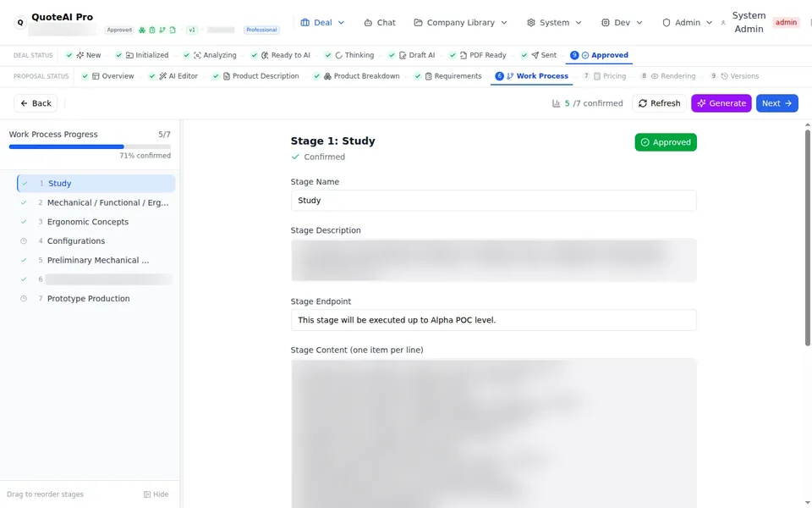The image size is (812, 508).
Task: Click the history clock icon beside Versions
Action: pyautogui.click(x=725, y=76)
